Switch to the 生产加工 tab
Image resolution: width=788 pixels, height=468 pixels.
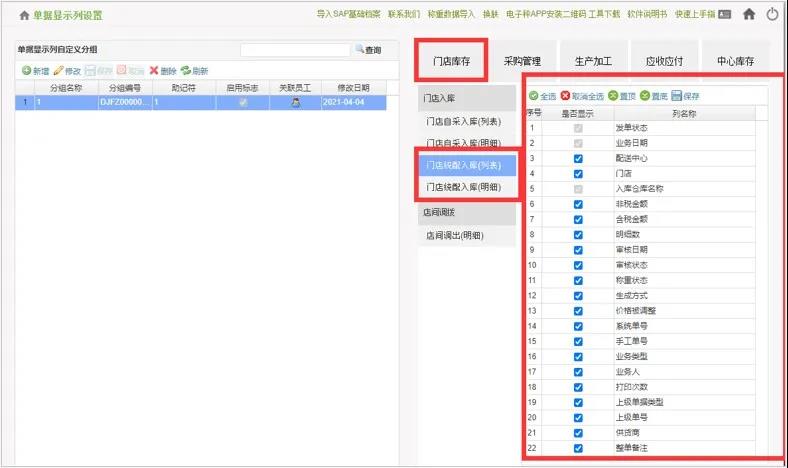pyautogui.click(x=593, y=61)
